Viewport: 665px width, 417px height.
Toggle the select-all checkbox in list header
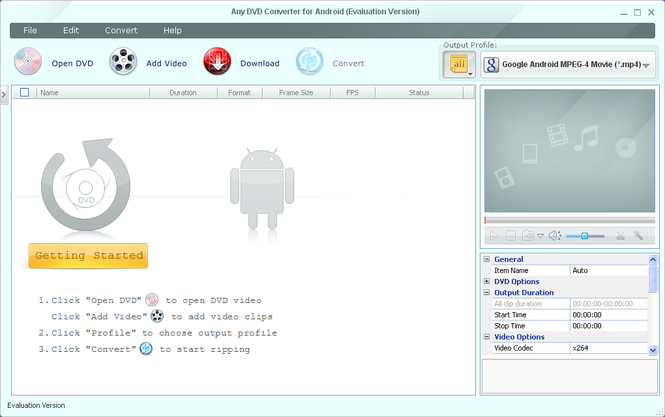click(25, 92)
